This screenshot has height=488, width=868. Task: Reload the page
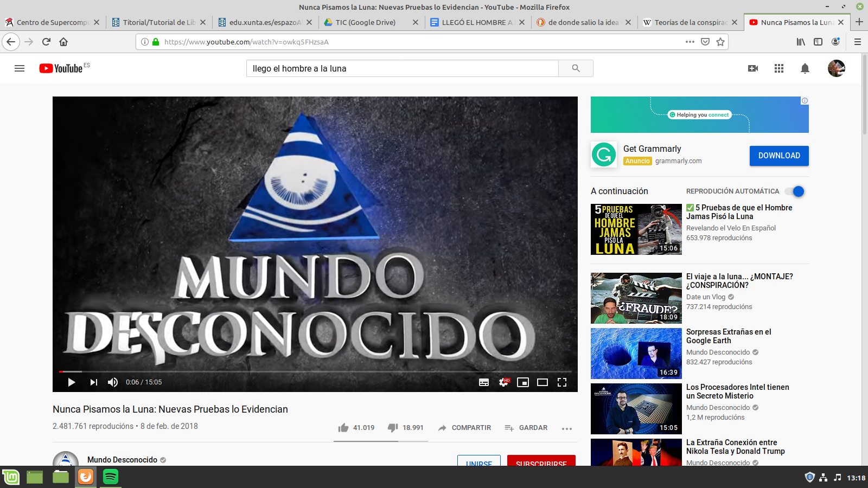pos(46,42)
